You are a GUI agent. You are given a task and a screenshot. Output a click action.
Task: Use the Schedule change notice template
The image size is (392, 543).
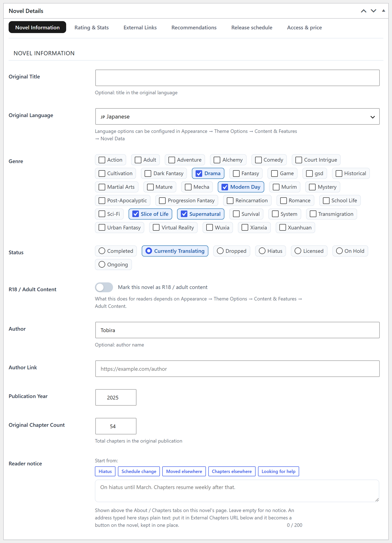point(139,471)
